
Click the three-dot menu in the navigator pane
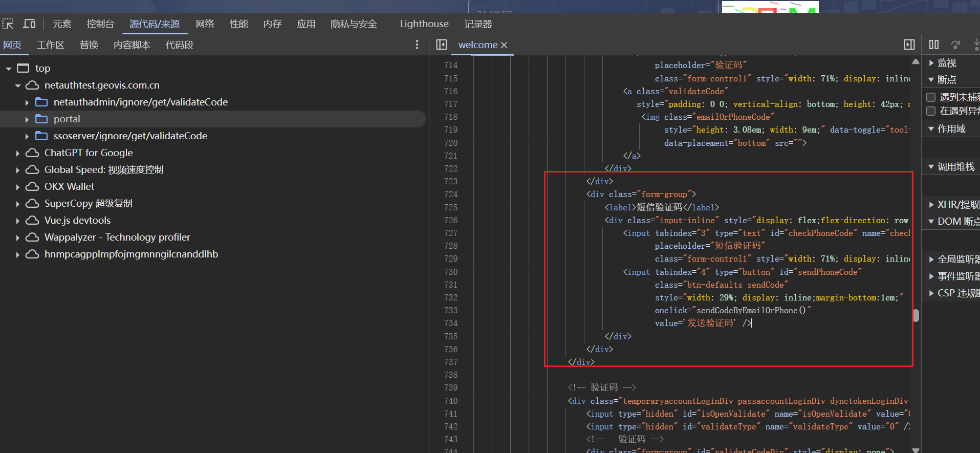coord(417,45)
